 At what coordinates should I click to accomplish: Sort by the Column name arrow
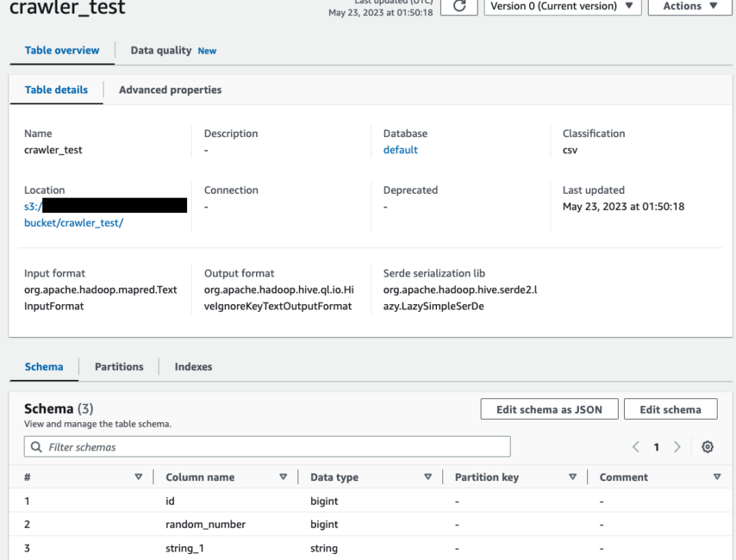pos(283,477)
